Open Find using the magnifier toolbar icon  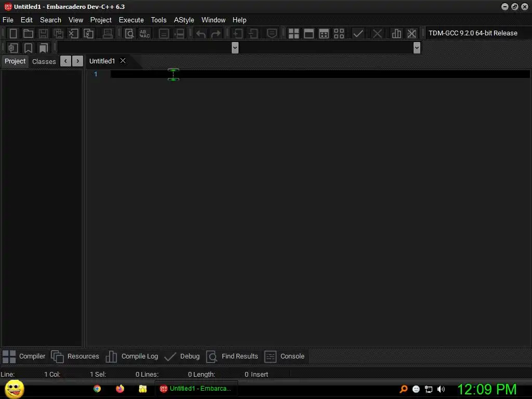(x=129, y=33)
